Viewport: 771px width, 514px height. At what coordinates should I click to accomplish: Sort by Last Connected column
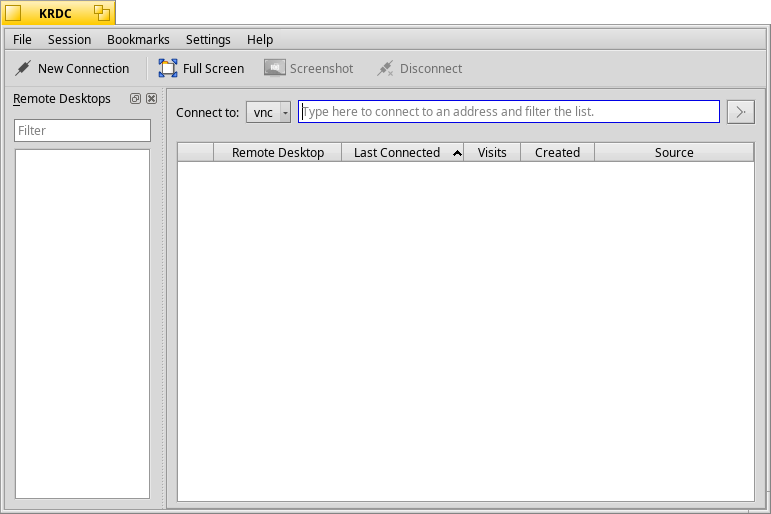point(403,152)
